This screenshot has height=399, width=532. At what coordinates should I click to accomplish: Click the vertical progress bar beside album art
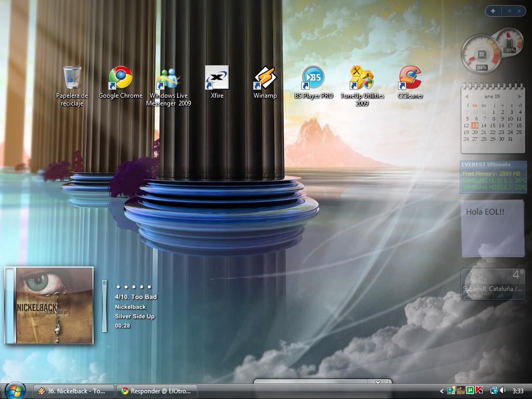click(x=104, y=305)
